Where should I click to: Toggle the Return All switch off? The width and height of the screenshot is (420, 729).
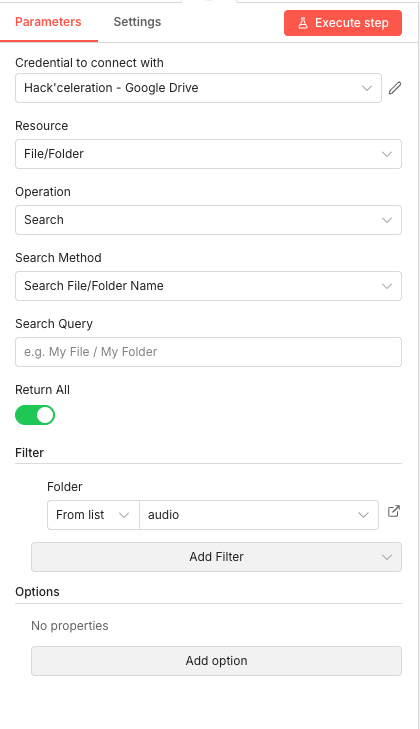coord(35,415)
